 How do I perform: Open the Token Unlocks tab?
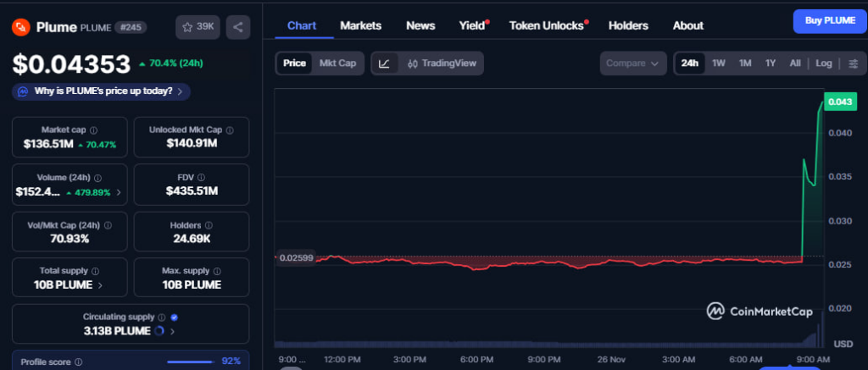[x=547, y=25]
